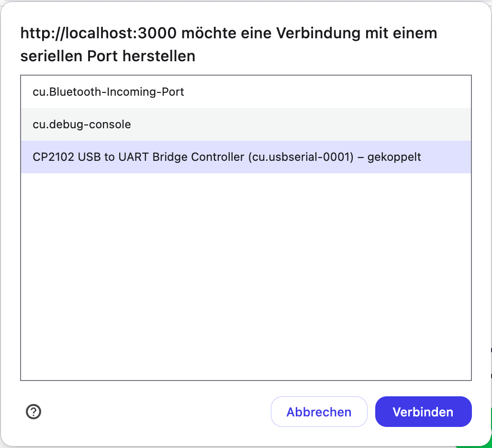492x448 pixels.
Task: Click the 'gekoppelt' label on the CP2102 entry
Action: (x=394, y=157)
